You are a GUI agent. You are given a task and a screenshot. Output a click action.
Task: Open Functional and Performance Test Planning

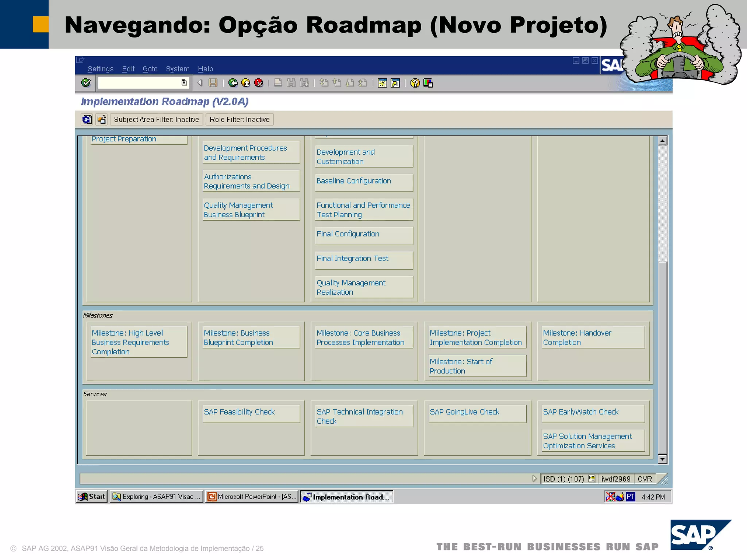[364, 210]
